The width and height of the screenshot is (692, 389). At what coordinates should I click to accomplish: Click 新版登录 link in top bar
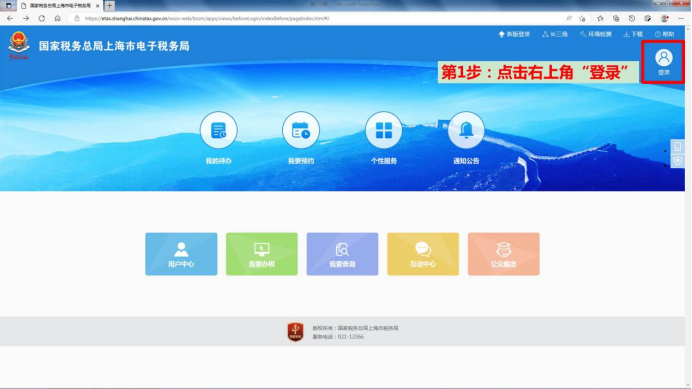coord(514,34)
